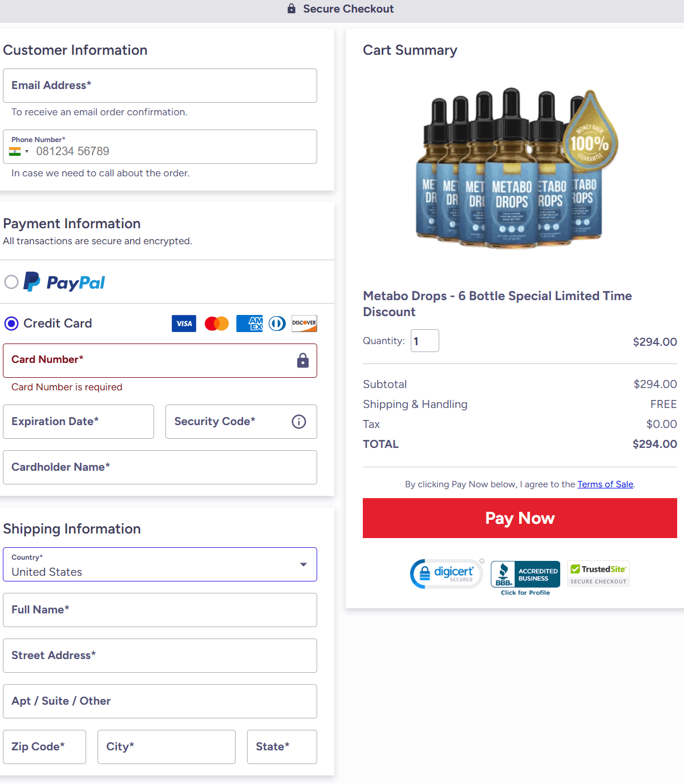Screen dimensions: 684x784
Task: Click the lock icon in Card Number field
Action: tap(303, 361)
